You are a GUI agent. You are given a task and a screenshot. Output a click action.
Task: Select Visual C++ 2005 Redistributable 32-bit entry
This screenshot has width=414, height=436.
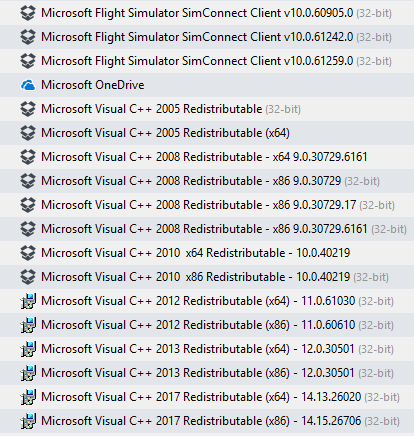pyautogui.click(x=207, y=109)
